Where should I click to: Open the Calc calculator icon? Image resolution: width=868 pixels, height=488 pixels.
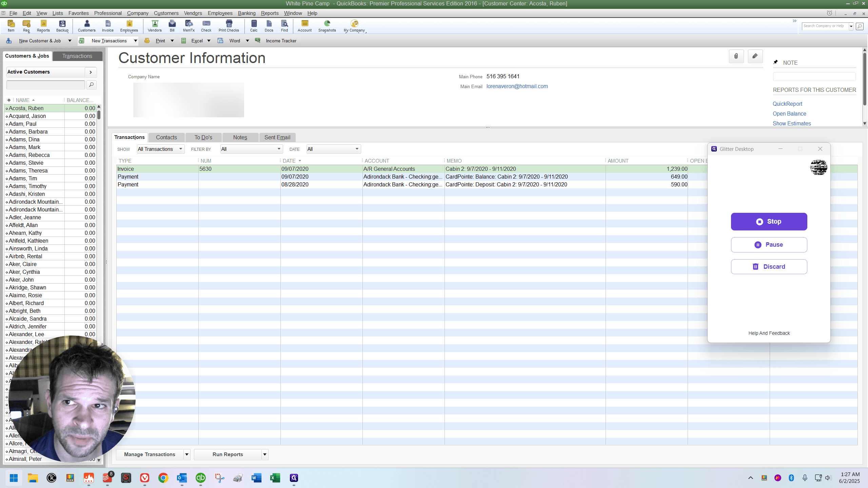pos(254,26)
